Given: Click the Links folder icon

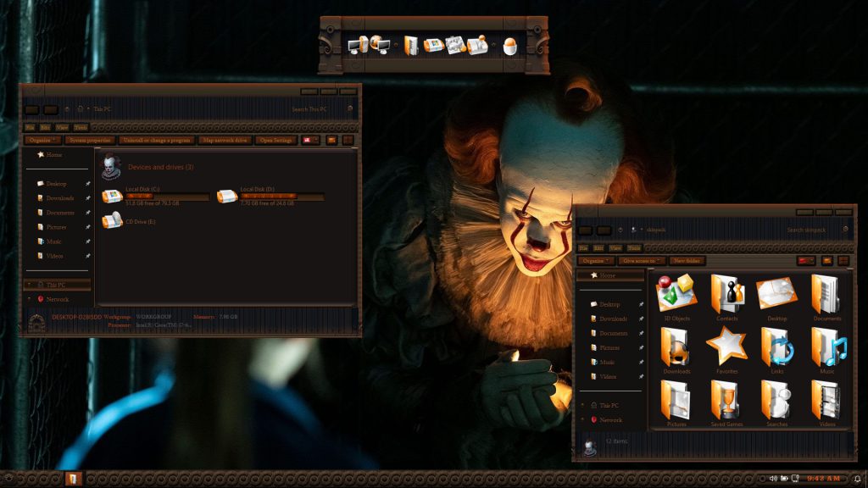Looking at the screenshot, I should click(x=776, y=347).
